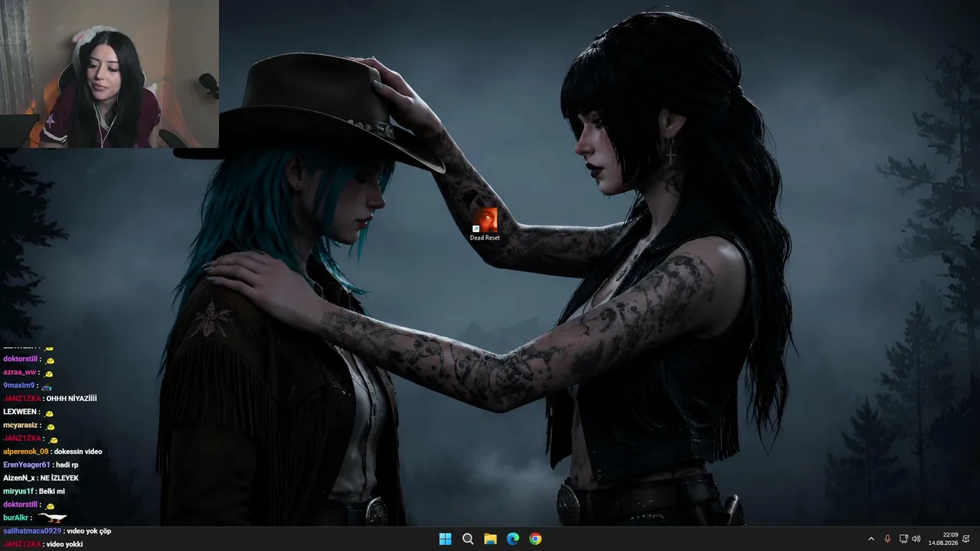Image resolution: width=980 pixels, height=551 pixels.
Task: Open taskbar Search
Action: [468, 539]
